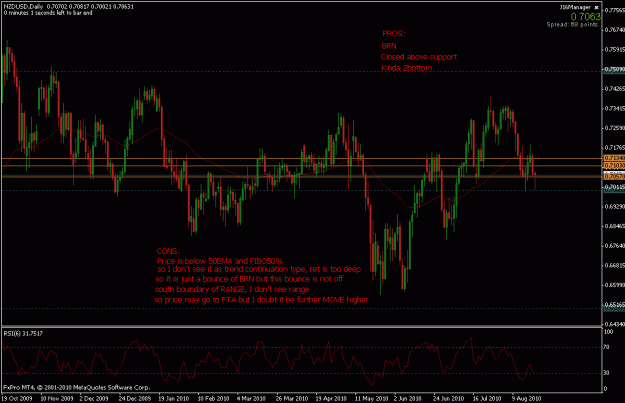625x403 pixels.
Task: Click the 9 Aug 2010 date label
Action: click(526, 398)
